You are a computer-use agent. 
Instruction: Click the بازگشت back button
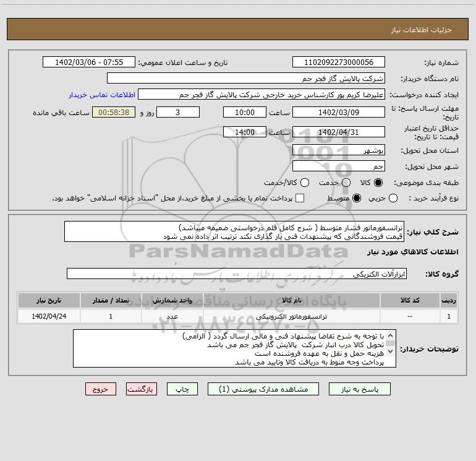[x=142, y=389]
